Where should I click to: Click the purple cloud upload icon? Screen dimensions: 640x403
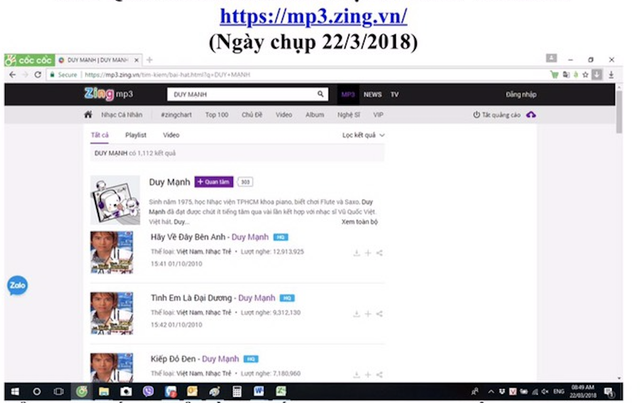coord(531,115)
